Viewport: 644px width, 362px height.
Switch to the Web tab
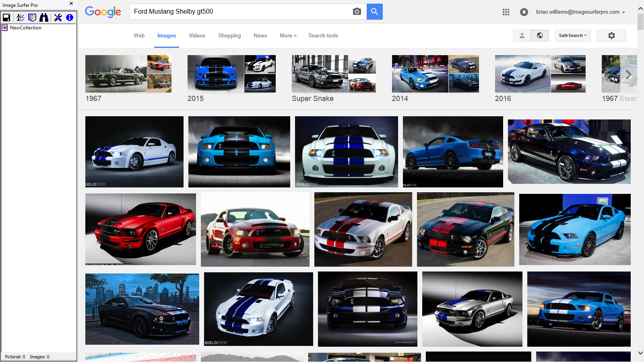coord(139,35)
